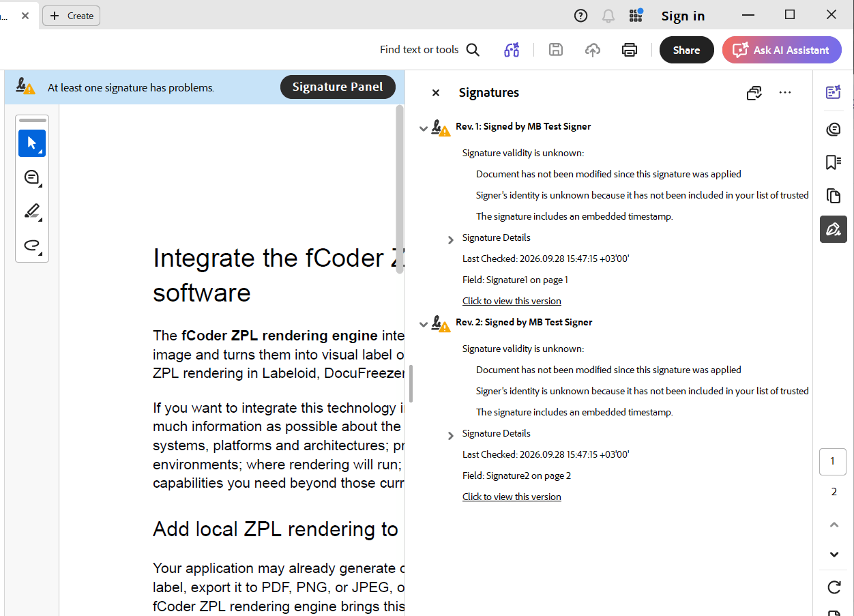The image size is (854, 616).
Task: Open the Bookmarks panel in right rail
Action: pyautogui.click(x=833, y=162)
